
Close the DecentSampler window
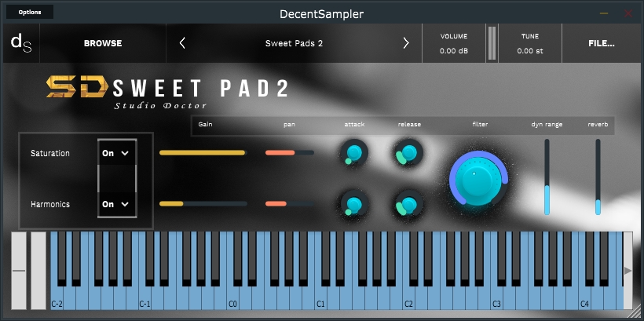[628, 13]
